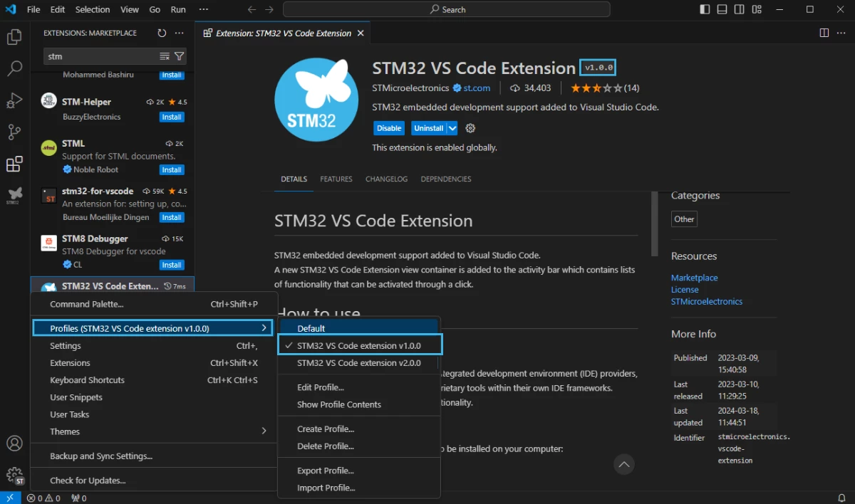The width and height of the screenshot is (855, 504).
Task: Open Source Control view
Action: coord(14,132)
